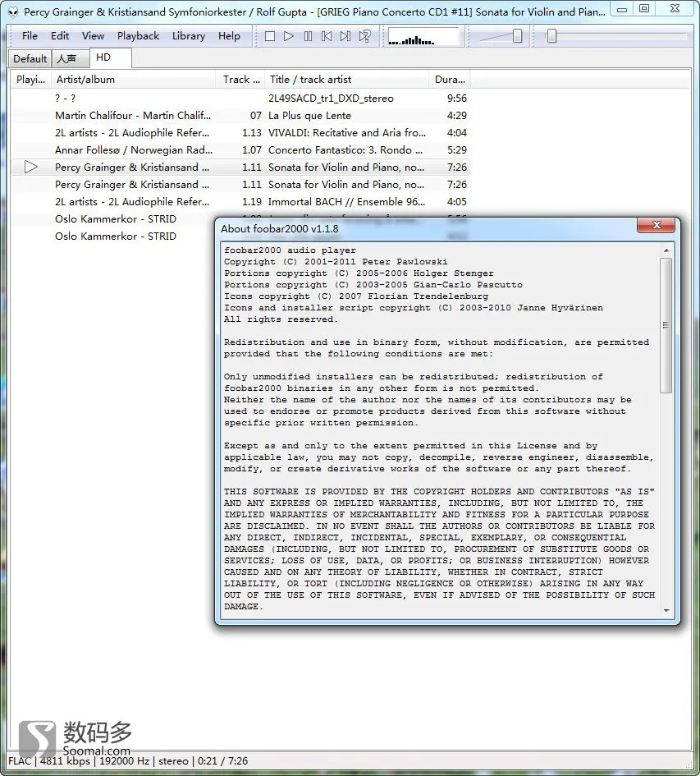Open the View menu
This screenshot has height=776, width=700.
(x=93, y=36)
